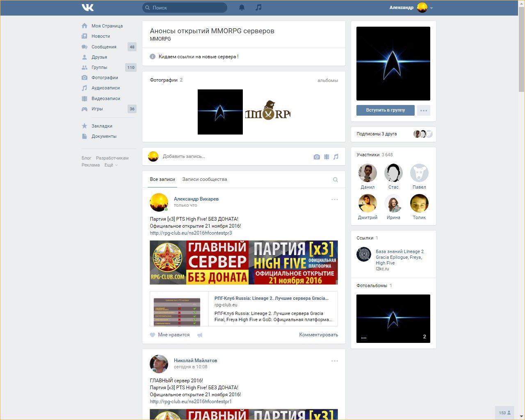Click the Друзья person icon
The height and width of the screenshot is (420, 525).
pos(84,57)
